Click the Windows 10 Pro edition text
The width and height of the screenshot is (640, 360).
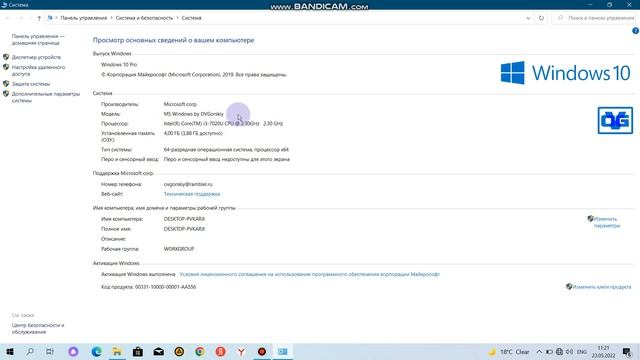pyautogui.click(x=119, y=64)
